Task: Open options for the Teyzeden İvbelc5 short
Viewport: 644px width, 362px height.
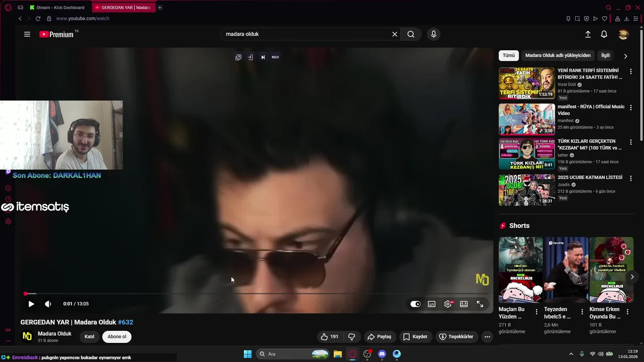Action: (x=582, y=312)
